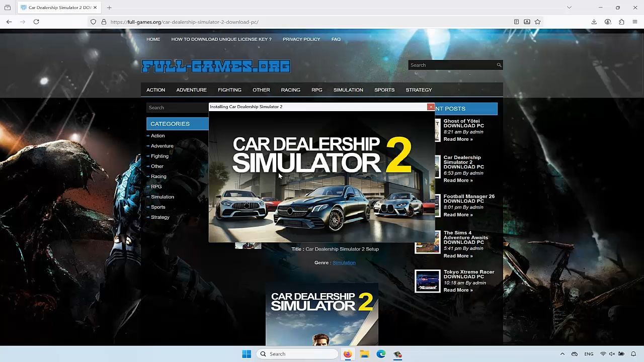Image resolution: width=644 pixels, height=362 pixels.
Task: Open Firefox account icon
Action: [608, 22]
